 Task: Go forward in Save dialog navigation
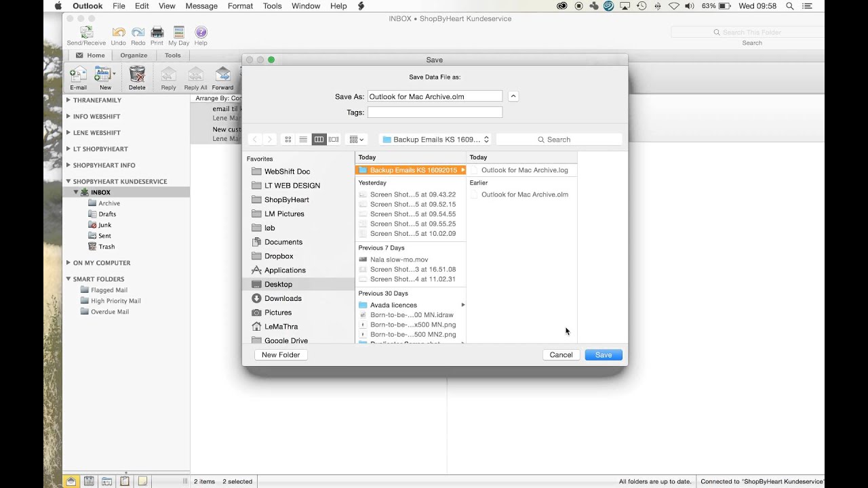(270, 140)
